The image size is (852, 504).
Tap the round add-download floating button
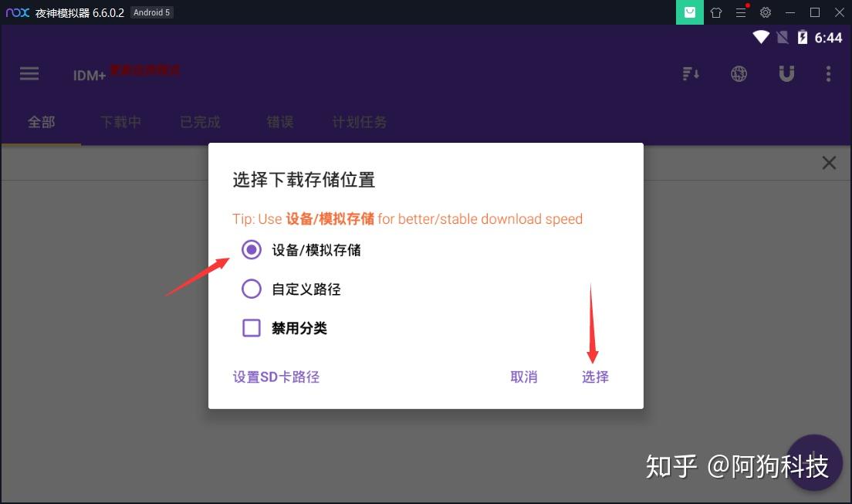tap(813, 462)
